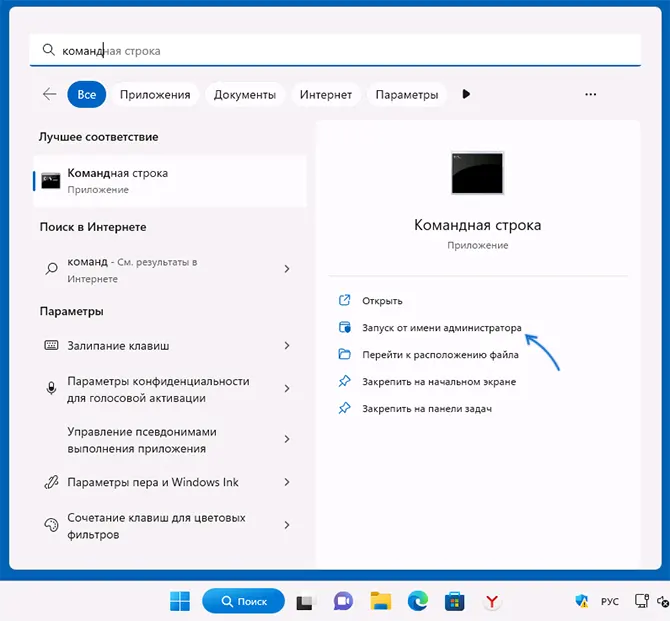Switch to the Интернет tab
670x621 pixels.
(326, 94)
